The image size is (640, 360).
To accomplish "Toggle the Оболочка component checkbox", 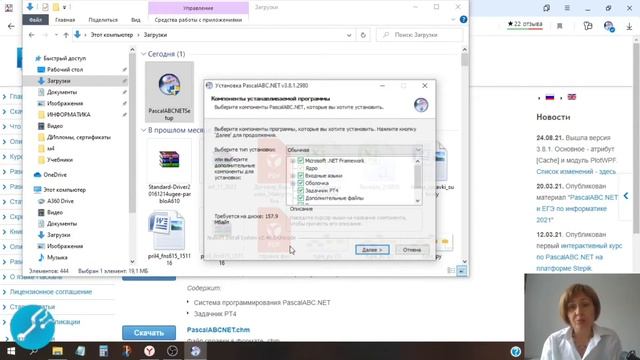I will pos(301,183).
